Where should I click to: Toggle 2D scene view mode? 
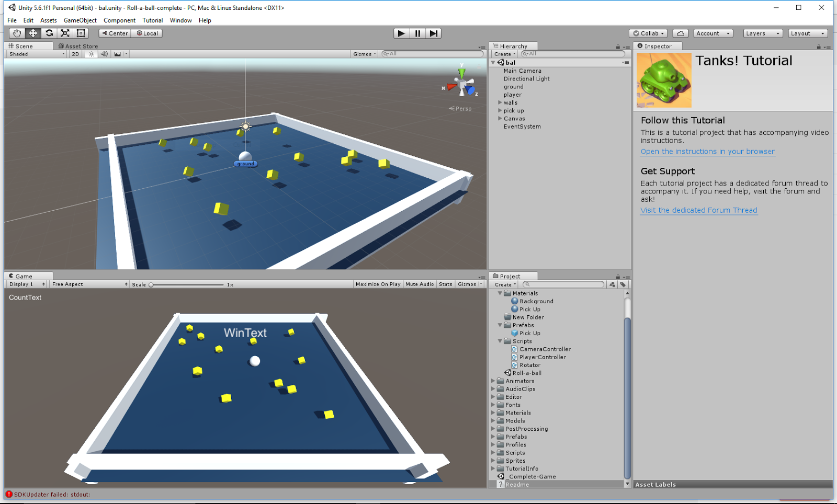(x=75, y=54)
